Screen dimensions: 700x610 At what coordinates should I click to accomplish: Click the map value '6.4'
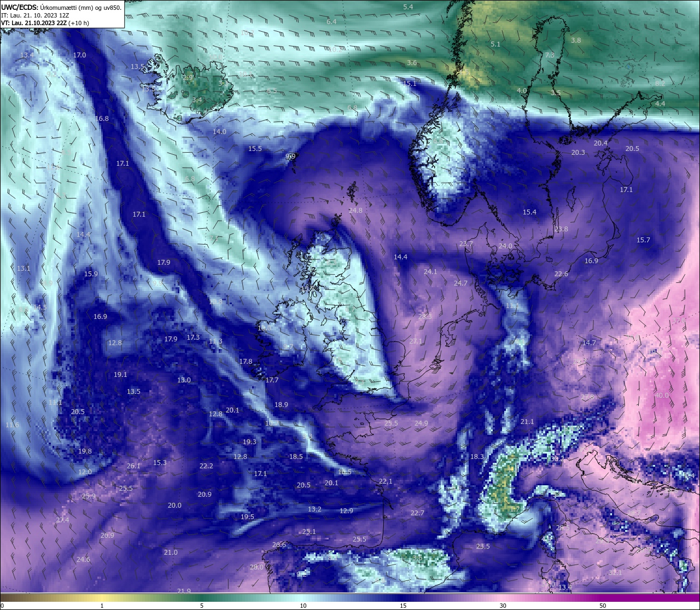click(x=331, y=21)
